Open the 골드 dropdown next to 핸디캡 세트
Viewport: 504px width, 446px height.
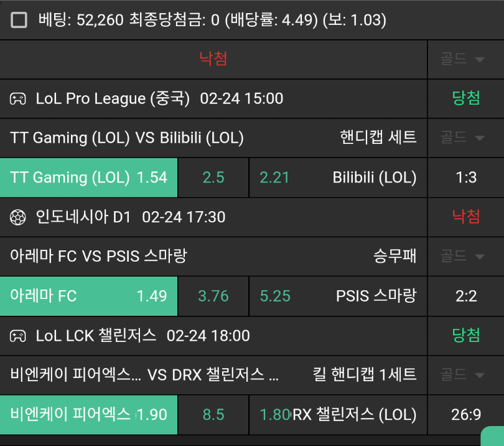coord(462,138)
